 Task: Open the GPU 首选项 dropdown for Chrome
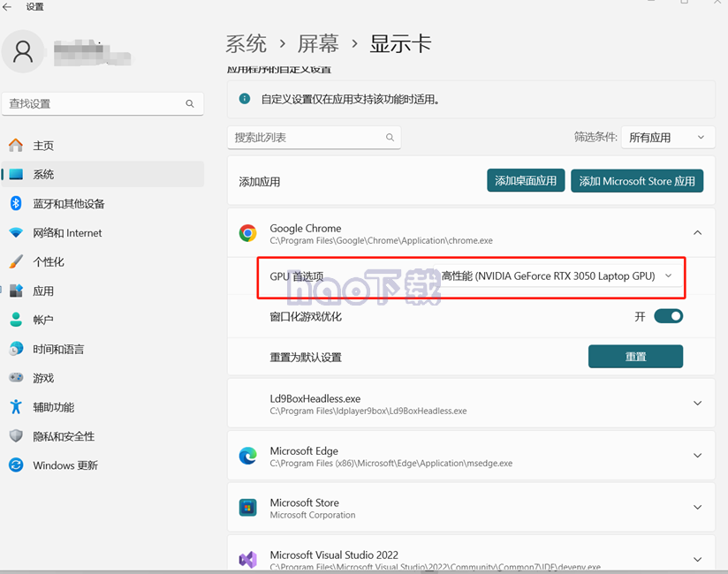coord(669,276)
